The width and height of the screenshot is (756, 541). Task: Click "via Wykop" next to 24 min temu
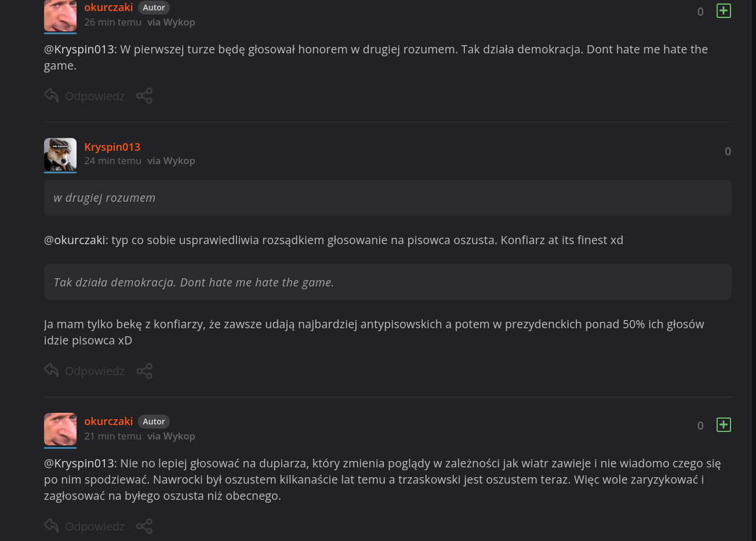point(171,161)
